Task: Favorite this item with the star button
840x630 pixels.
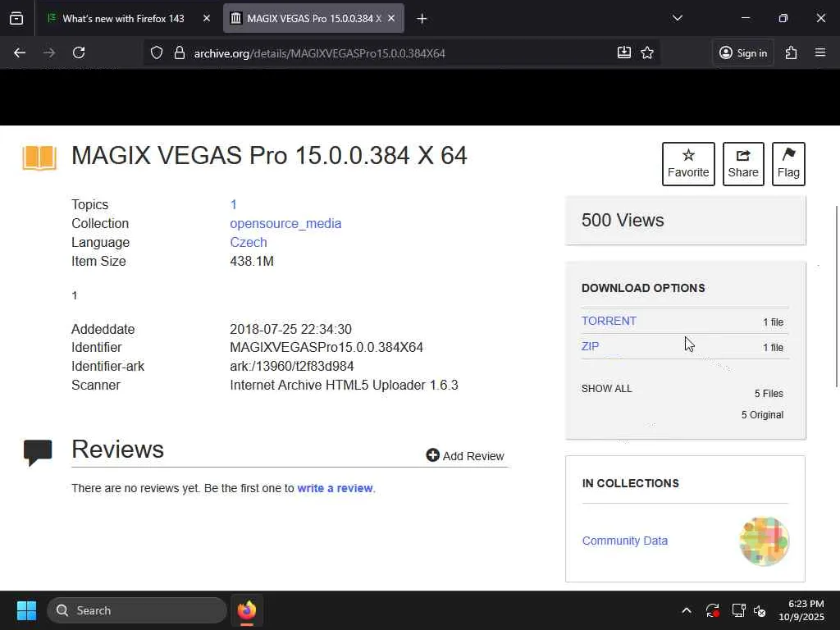Action: tap(688, 164)
